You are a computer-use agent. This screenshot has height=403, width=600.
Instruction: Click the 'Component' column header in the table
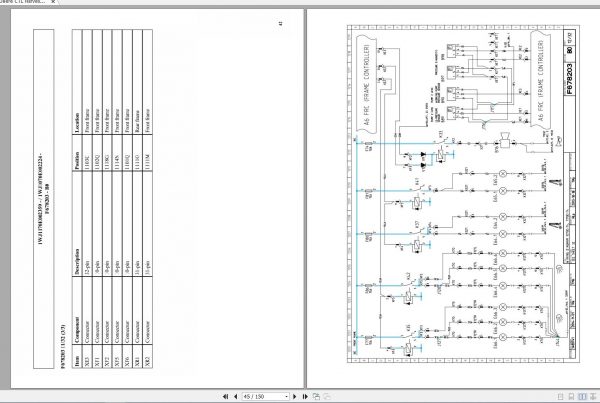pos(77,330)
